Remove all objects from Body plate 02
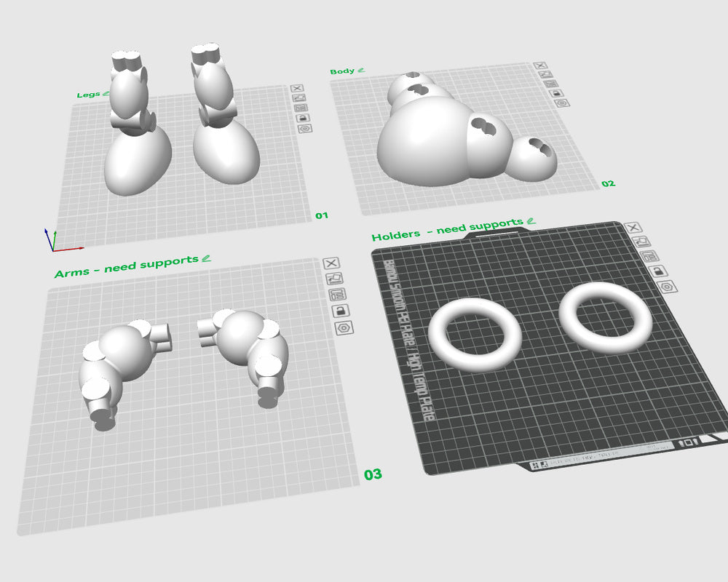The width and height of the screenshot is (728, 582). point(540,65)
